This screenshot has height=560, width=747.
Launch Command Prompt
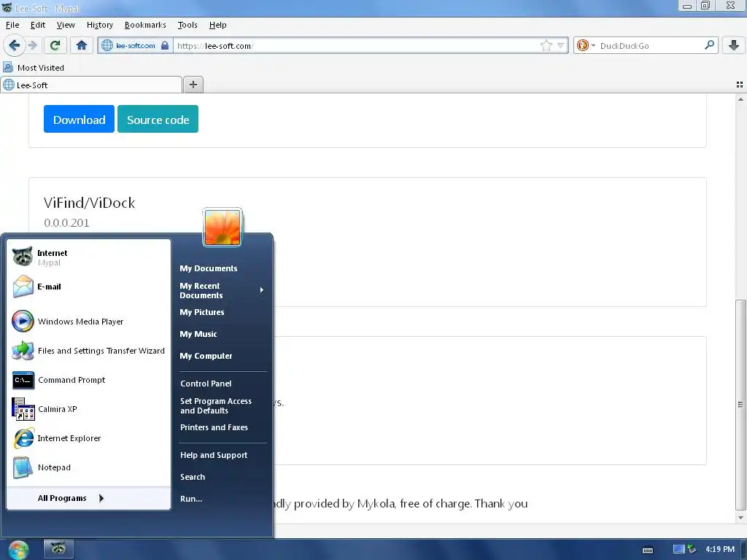tap(88, 380)
